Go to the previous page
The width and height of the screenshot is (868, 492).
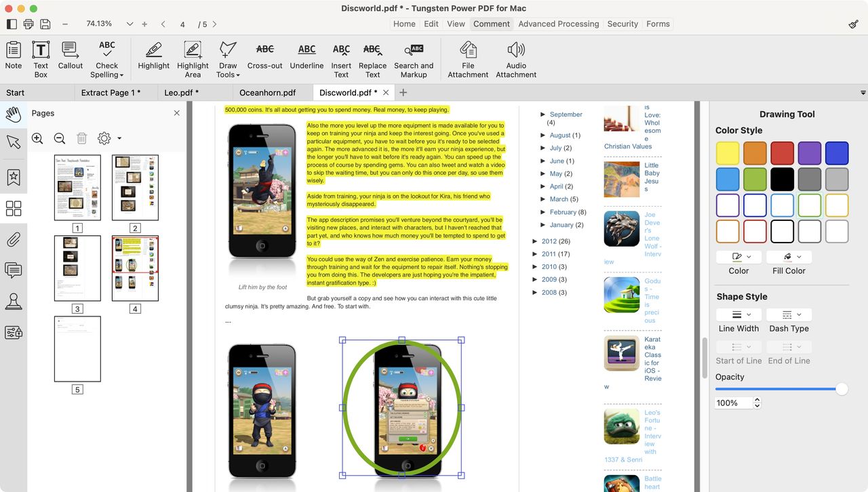coord(163,24)
